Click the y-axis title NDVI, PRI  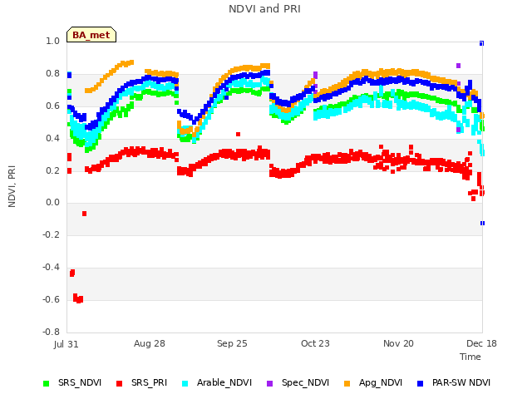tap(12, 186)
